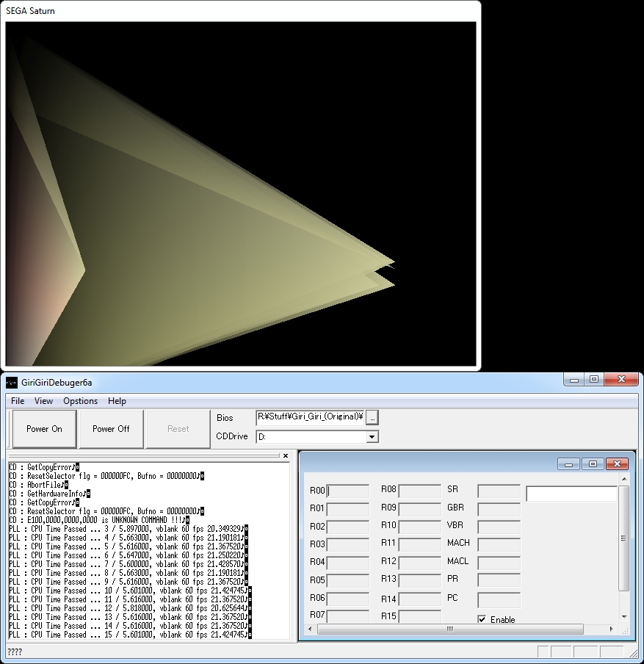Click the log line 'CD : GetHardwareInfo'
Image resolution: width=644 pixels, height=664 pixels.
click(x=49, y=494)
